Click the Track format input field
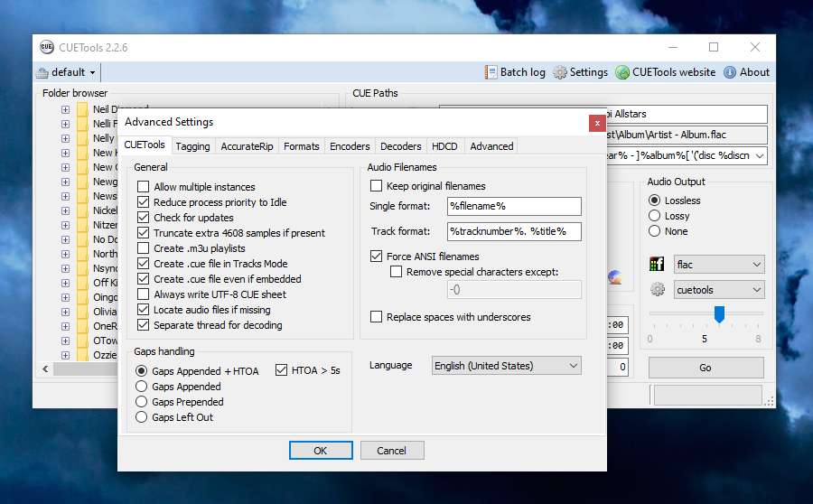This screenshot has width=813, height=504. 514,231
